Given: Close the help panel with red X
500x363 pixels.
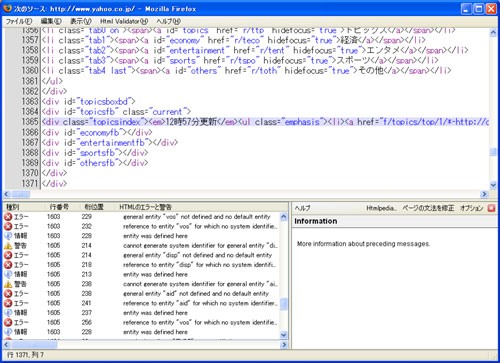Looking at the screenshot, I should pyautogui.click(x=491, y=208).
